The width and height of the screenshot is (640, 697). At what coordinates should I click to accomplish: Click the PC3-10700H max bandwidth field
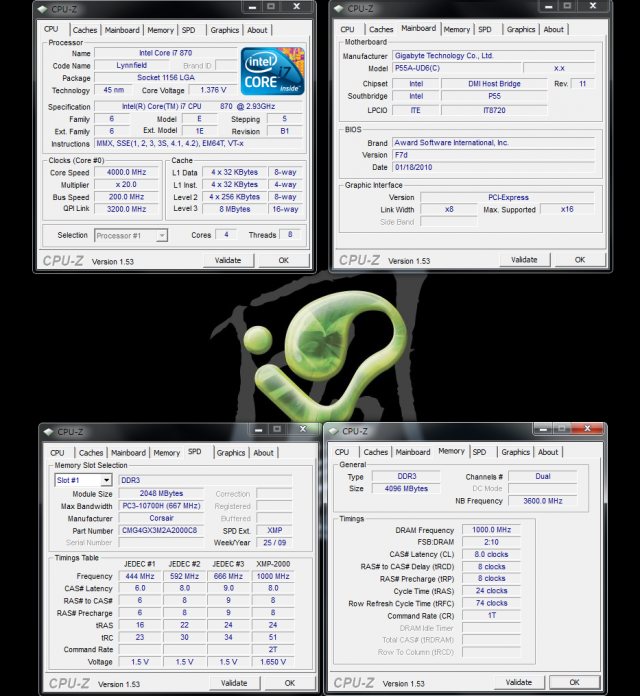pos(161,506)
